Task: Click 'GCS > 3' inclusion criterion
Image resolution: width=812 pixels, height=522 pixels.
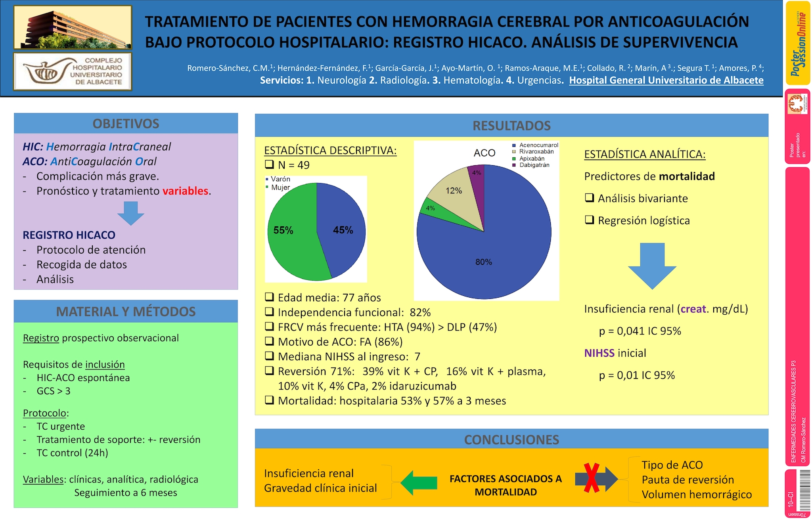Action: (54, 391)
